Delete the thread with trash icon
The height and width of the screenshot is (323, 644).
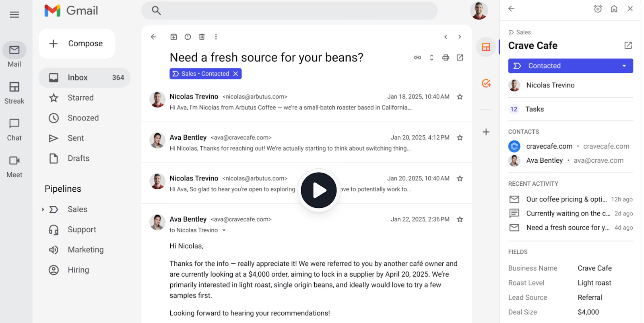[202, 37]
